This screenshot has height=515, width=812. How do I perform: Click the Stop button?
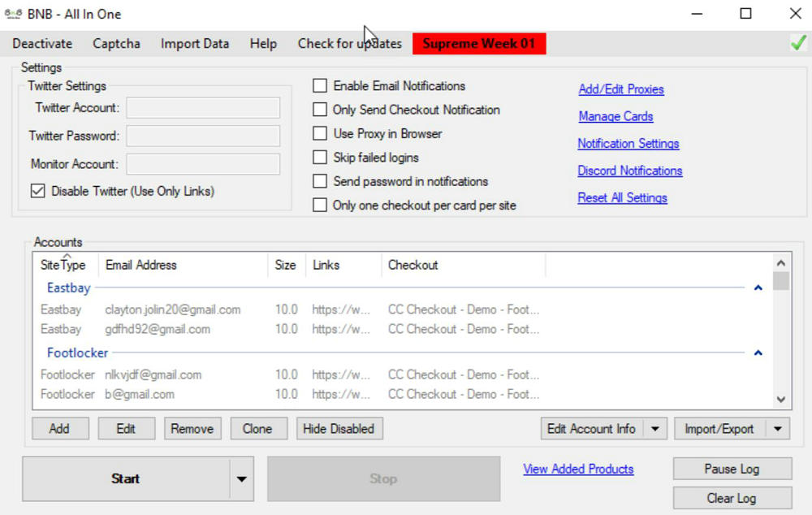click(384, 478)
